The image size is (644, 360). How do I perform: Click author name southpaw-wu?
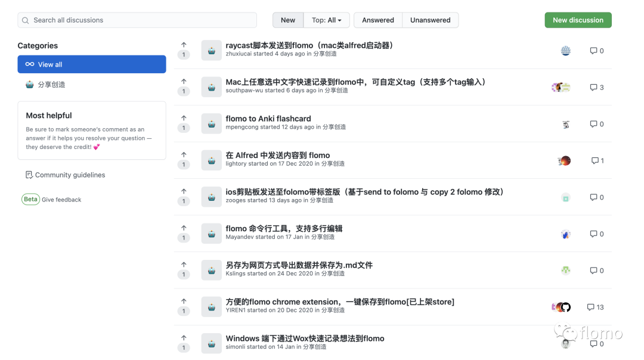pos(244,91)
